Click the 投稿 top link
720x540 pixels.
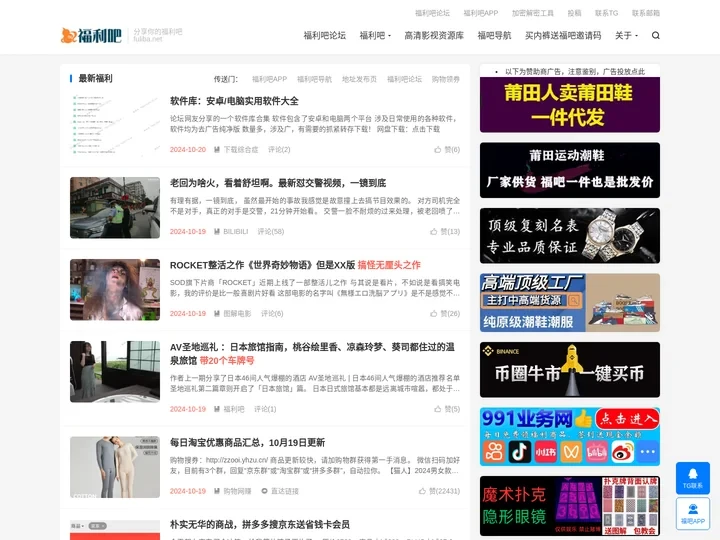[x=574, y=13]
